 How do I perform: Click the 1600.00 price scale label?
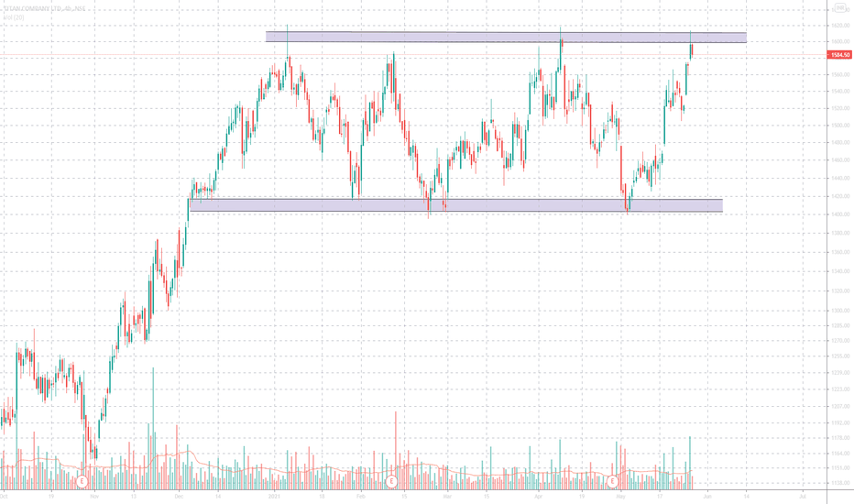tap(841, 41)
